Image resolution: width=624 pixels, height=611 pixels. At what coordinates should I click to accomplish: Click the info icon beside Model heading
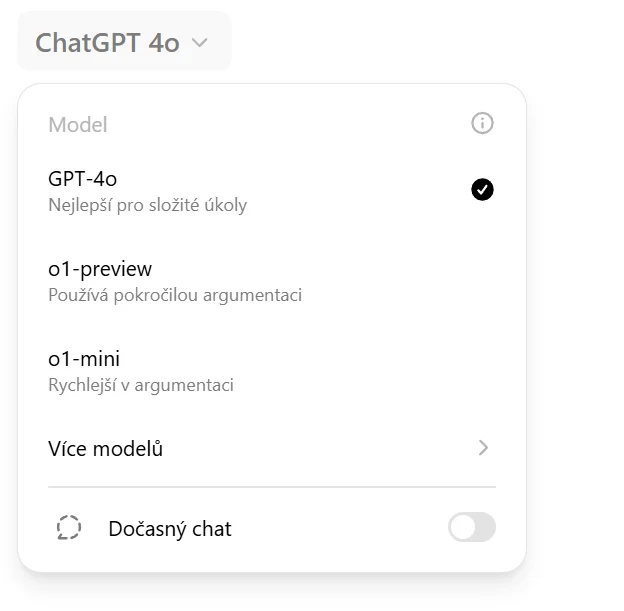482,123
